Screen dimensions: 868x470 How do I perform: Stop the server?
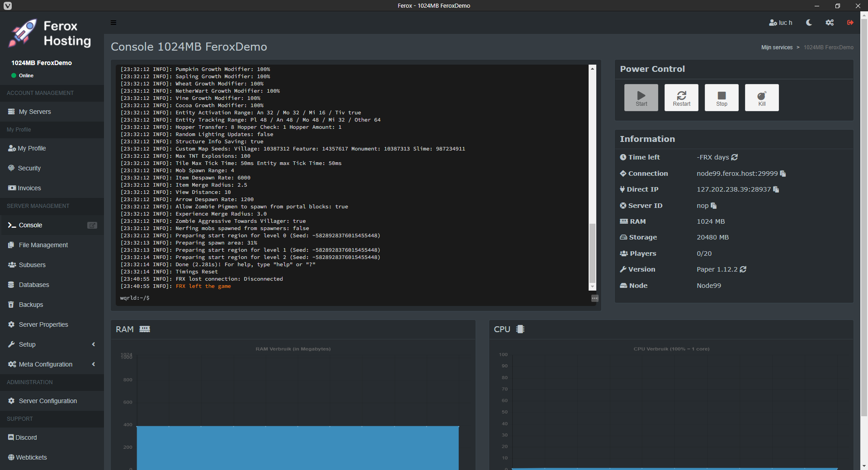[x=722, y=98]
